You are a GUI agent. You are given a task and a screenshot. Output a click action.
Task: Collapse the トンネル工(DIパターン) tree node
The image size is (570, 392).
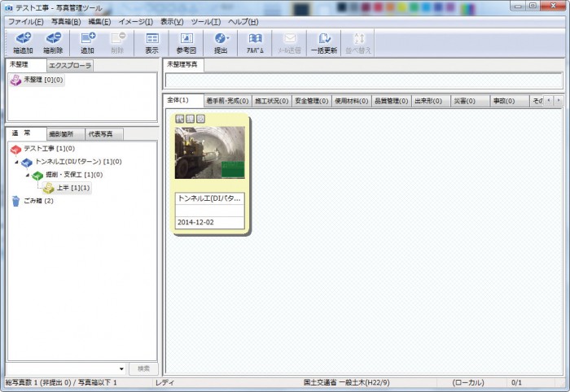[16, 162]
